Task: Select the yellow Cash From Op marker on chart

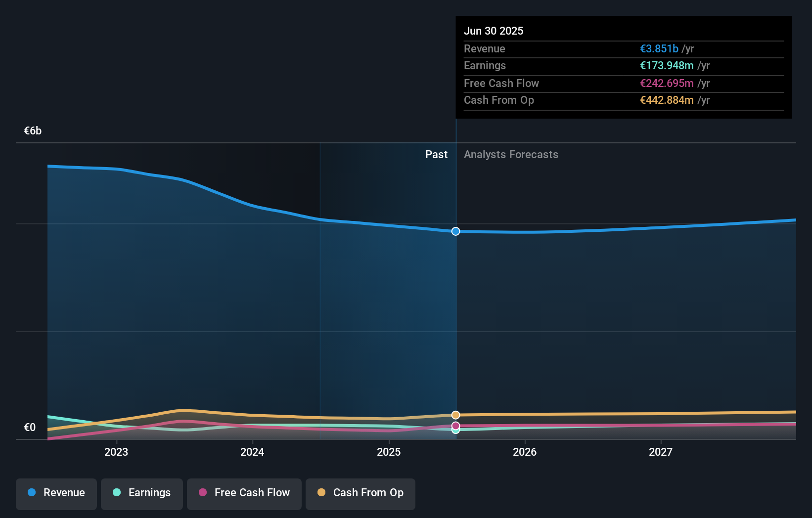Action: (455, 415)
